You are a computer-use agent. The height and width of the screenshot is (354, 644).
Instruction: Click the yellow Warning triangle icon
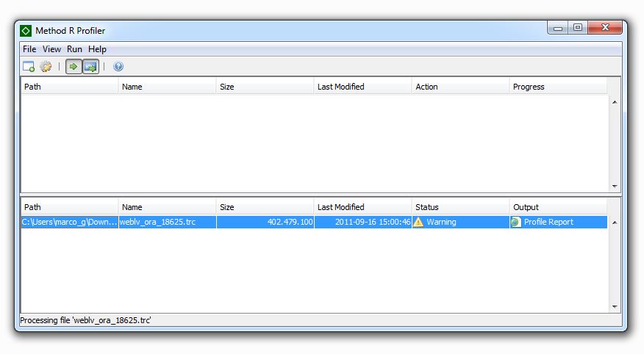418,222
